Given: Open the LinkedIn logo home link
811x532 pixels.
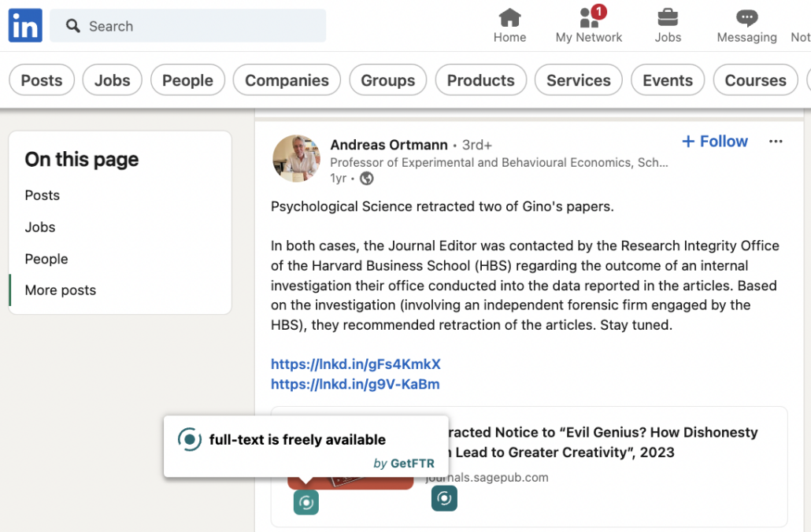Looking at the screenshot, I should [x=25, y=25].
